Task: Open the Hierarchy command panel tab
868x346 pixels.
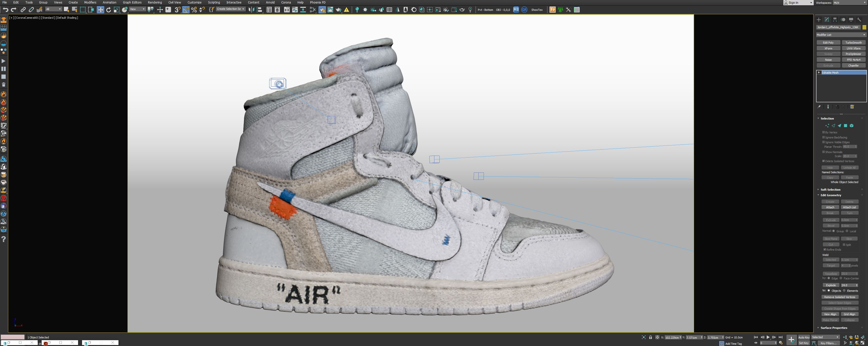Action: point(835,19)
